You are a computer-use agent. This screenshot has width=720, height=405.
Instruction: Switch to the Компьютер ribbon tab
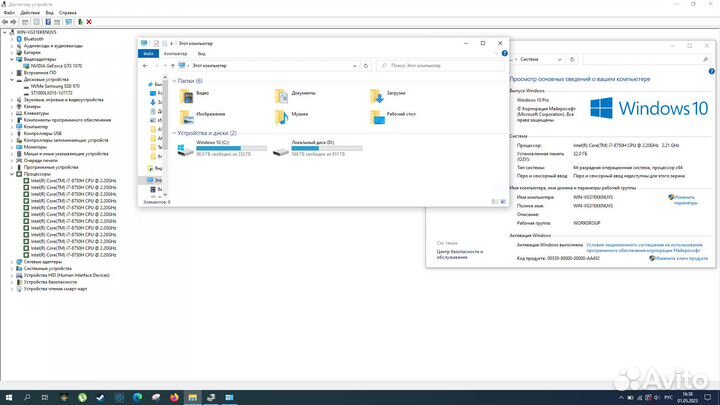point(175,54)
